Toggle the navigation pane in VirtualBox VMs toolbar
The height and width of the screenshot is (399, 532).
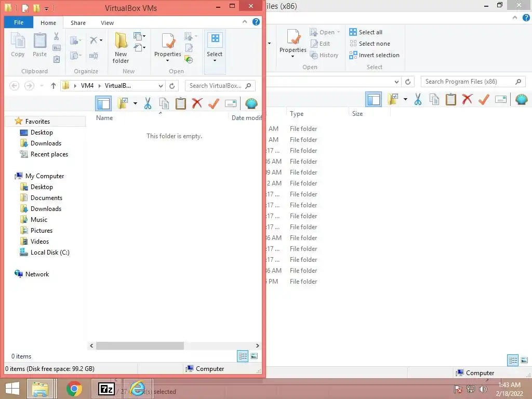pyautogui.click(x=103, y=103)
